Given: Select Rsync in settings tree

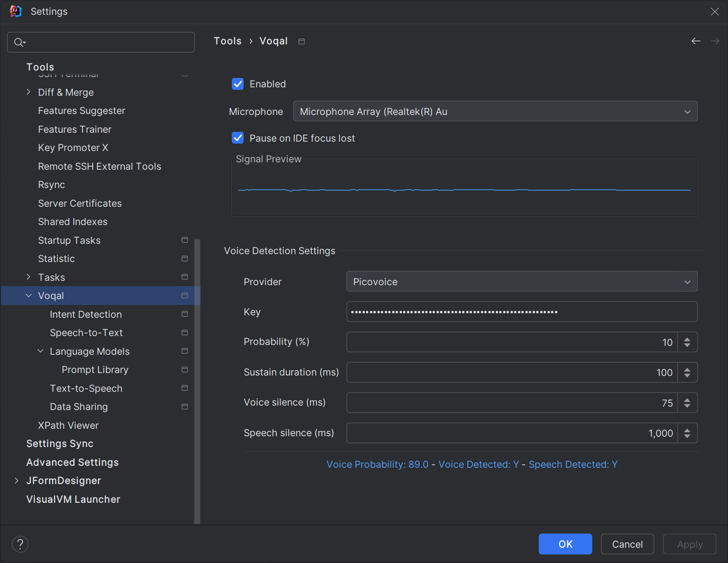Looking at the screenshot, I should [x=51, y=185].
